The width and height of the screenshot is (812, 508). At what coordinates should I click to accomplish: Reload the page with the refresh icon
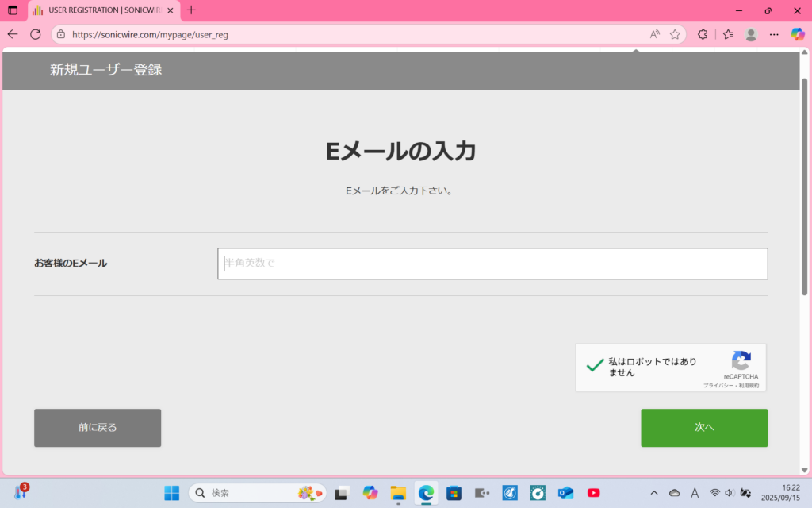[x=36, y=34]
